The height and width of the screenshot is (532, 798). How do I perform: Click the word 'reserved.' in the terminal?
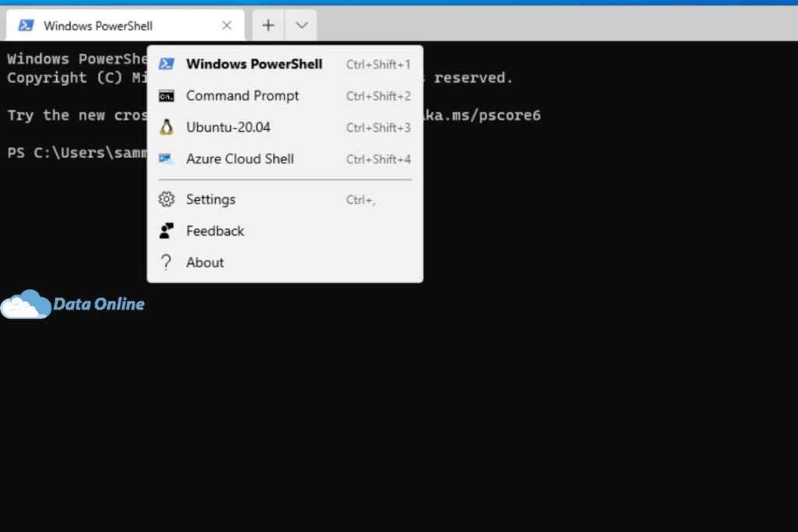(x=473, y=78)
